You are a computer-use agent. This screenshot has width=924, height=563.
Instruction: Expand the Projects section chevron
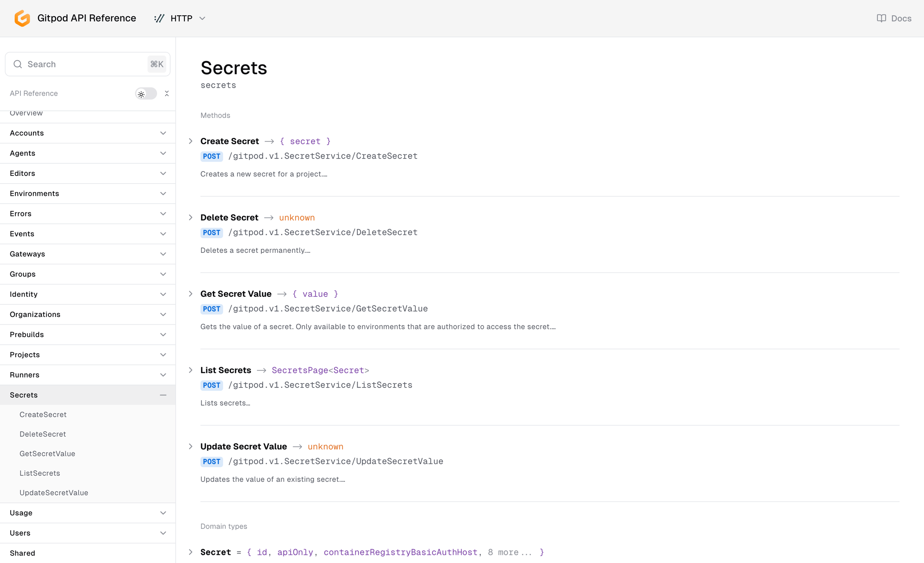[x=163, y=355]
